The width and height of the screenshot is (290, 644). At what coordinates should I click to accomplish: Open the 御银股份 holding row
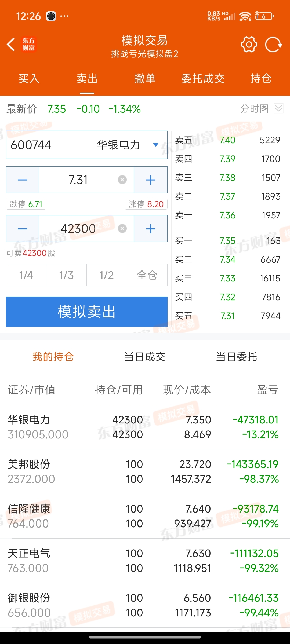click(x=145, y=605)
